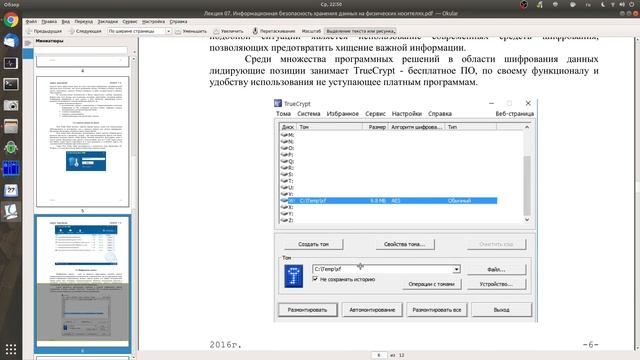Viewport: 640px width, 360px height.
Task: Activate the Перетаскивание browse tool
Action: pos(273,31)
